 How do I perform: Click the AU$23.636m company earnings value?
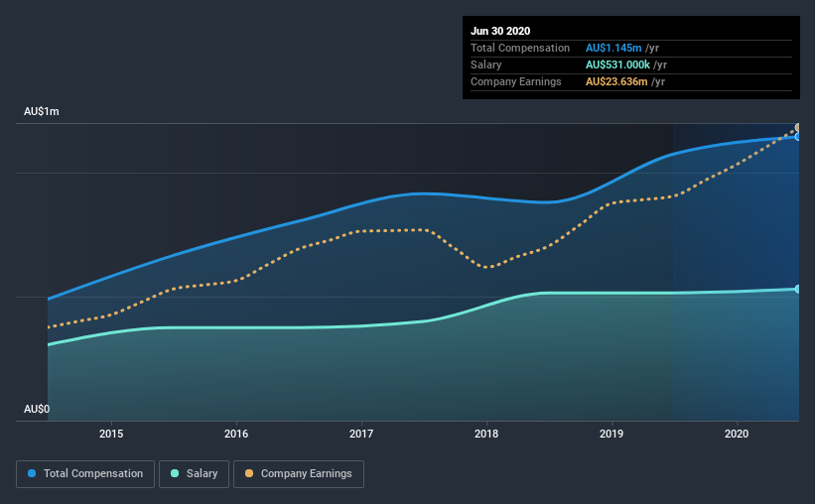click(x=616, y=81)
